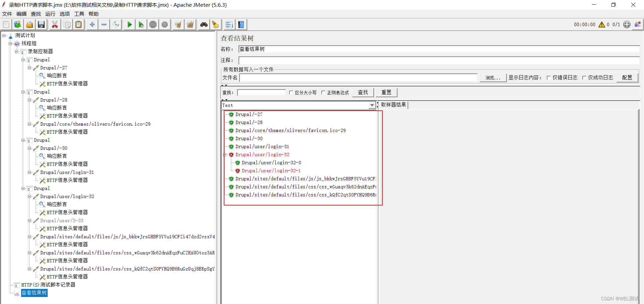
Task: Focus the 注释 input field
Action: [x=439, y=60]
